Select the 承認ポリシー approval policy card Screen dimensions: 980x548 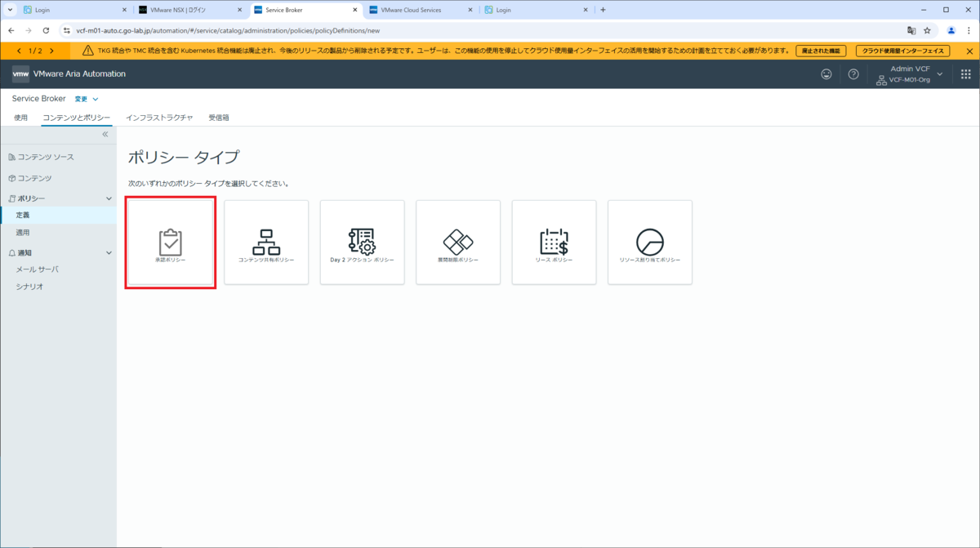click(171, 243)
